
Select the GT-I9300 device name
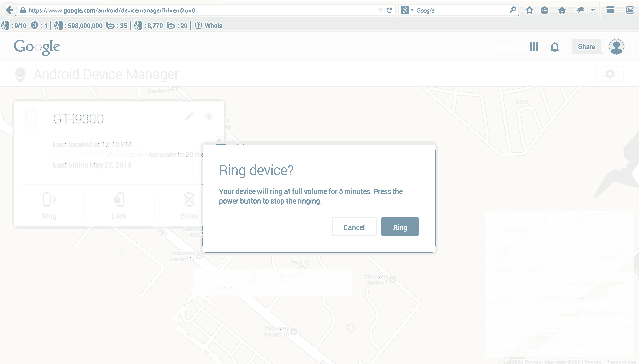(78, 119)
